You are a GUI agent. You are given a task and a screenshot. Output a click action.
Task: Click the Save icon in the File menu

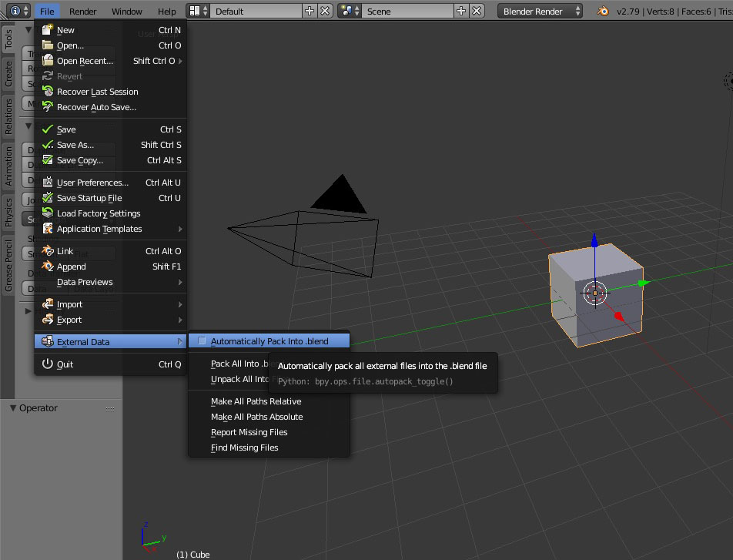pos(45,129)
